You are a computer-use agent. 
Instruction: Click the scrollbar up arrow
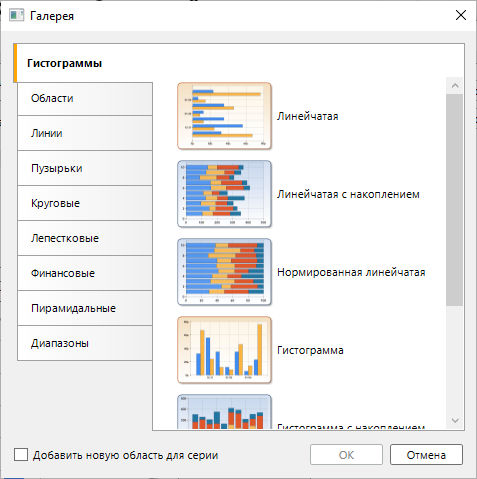pos(455,86)
